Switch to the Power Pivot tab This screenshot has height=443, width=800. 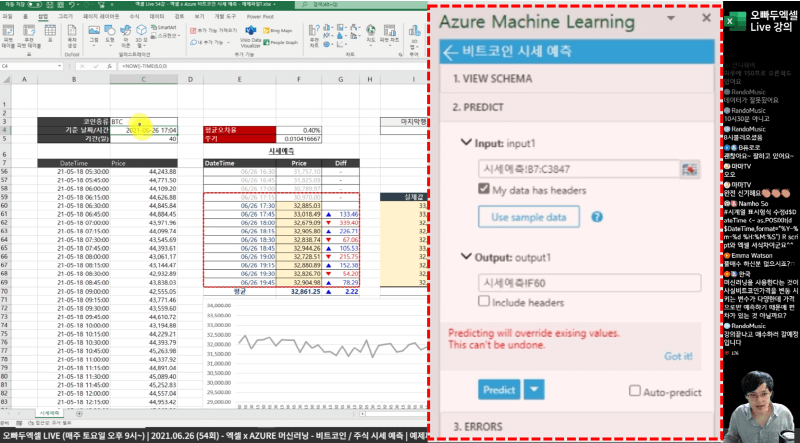(260, 16)
